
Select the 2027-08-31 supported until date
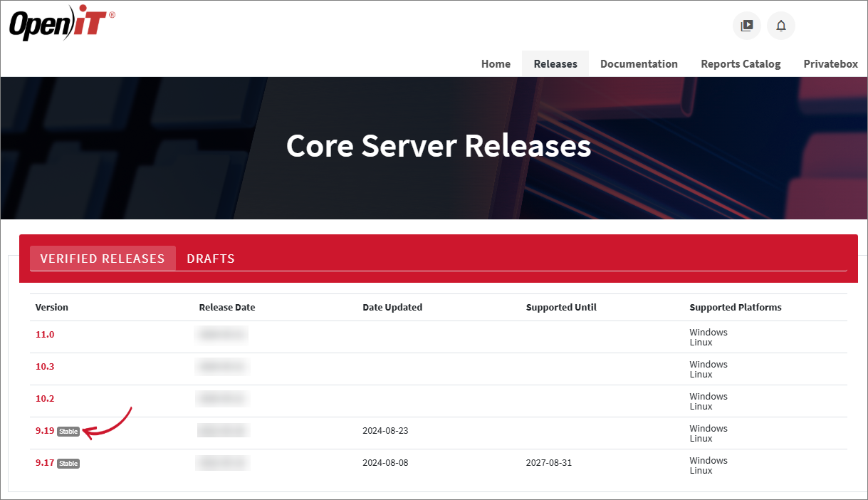549,462
